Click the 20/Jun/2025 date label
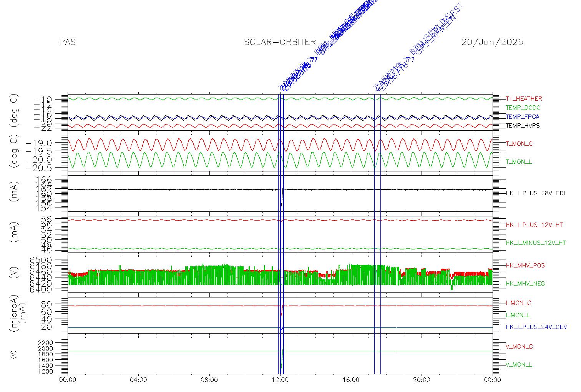Screen dimensions: 581x392 pyautogui.click(x=492, y=42)
